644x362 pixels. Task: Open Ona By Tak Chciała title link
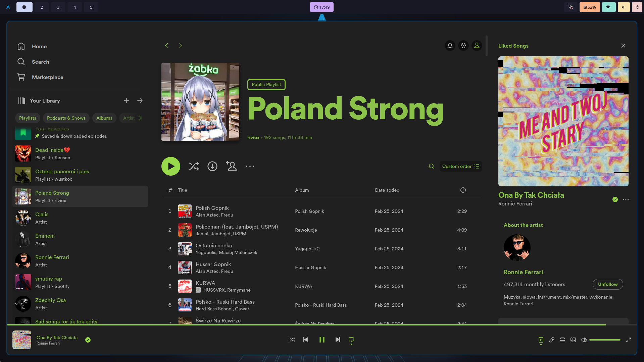pos(531,195)
